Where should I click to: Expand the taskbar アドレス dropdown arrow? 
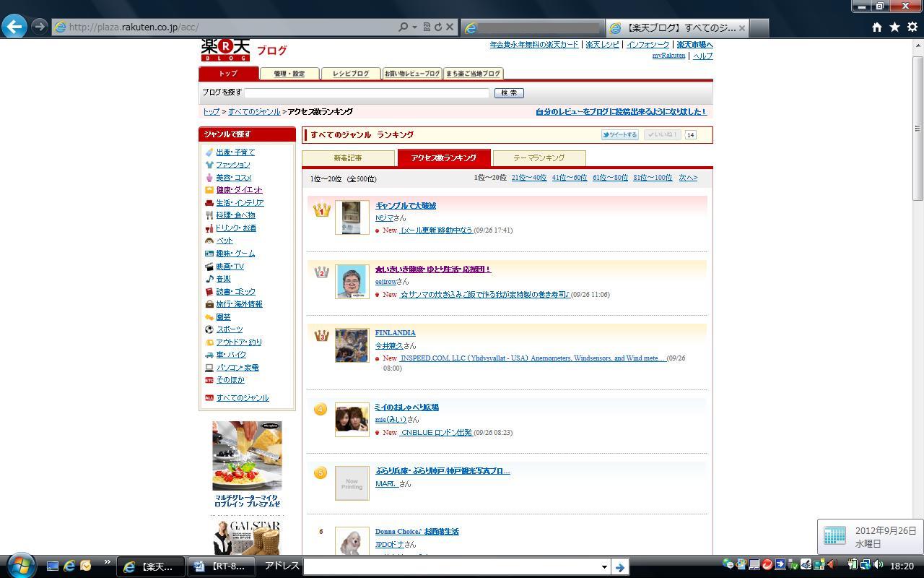point(604,567)
